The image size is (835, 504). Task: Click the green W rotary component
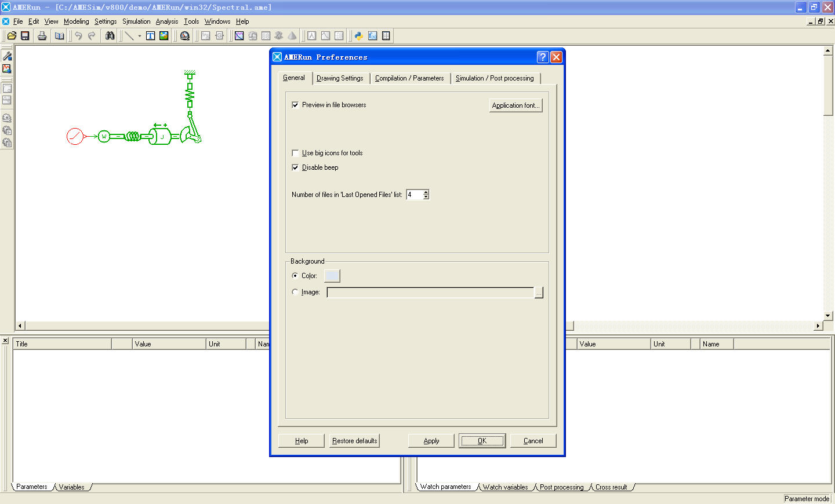pos(104,137)
